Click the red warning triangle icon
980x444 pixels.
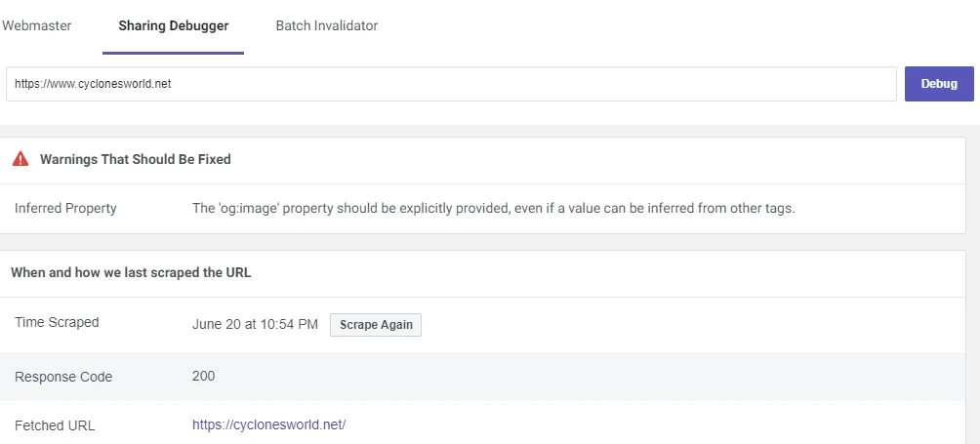click(20, 159)
